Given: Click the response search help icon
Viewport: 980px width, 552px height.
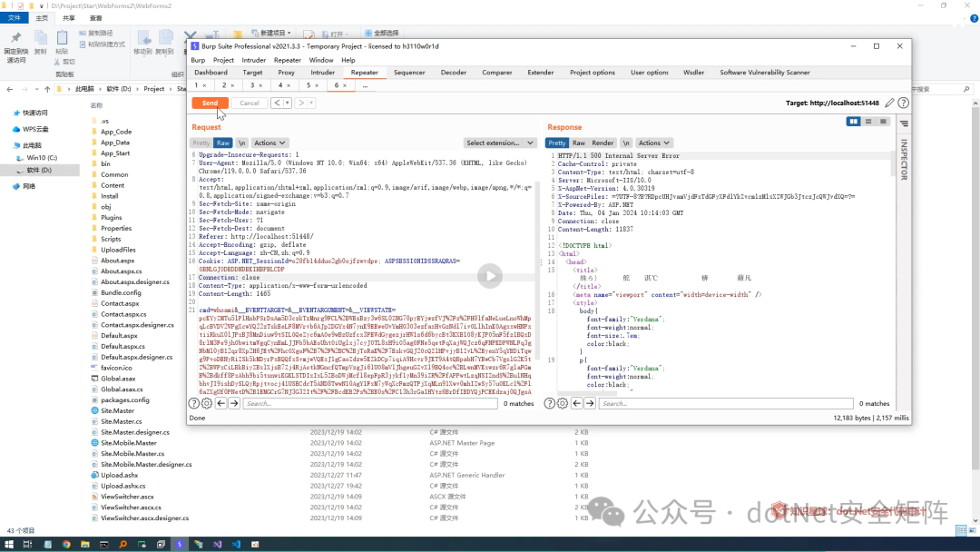Looking at the screenshot, I should click(x=549, y=404).
